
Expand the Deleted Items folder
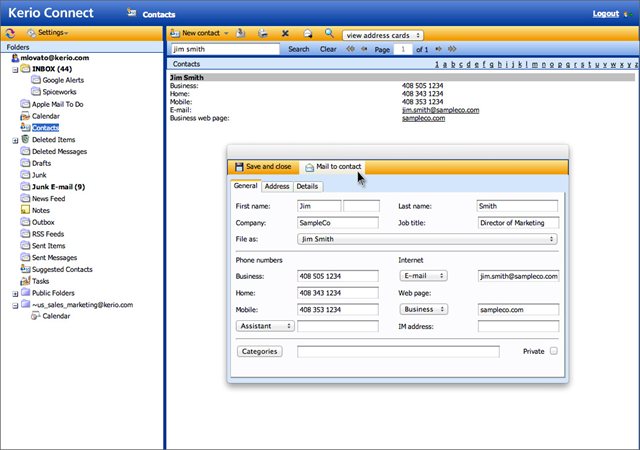[x=15, y=140]
